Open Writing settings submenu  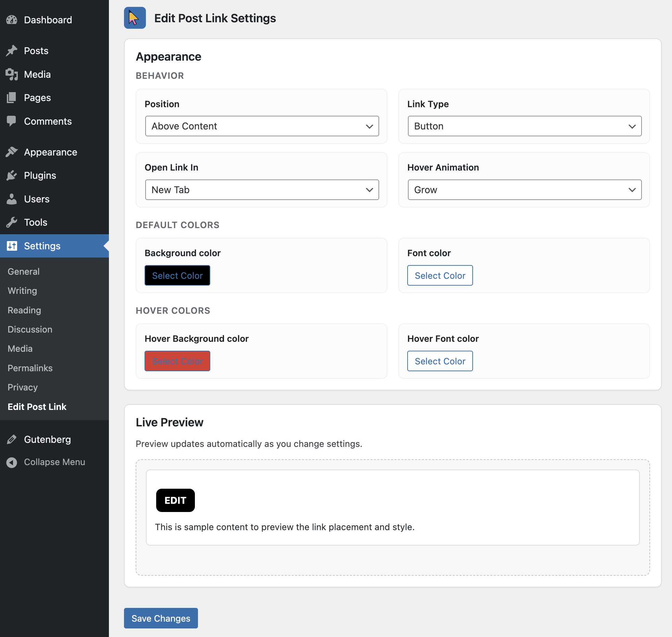[22, 291]
